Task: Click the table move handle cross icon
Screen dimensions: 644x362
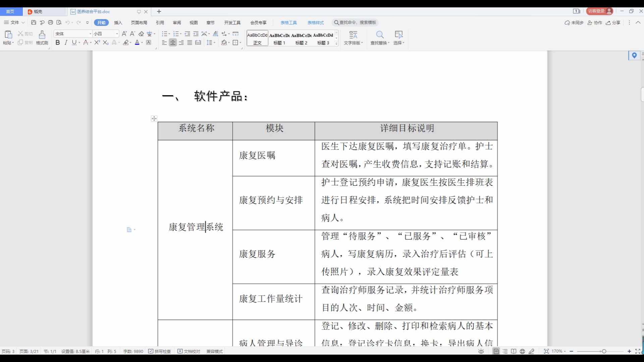Action: [154, 118]
